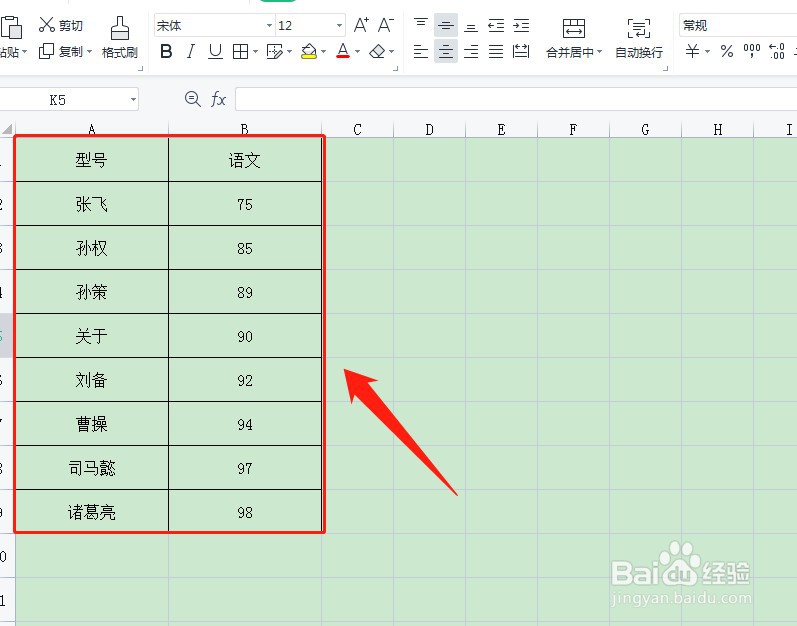Click the decimal places icon
The height and width of the screenshot is (626, 797).
coord(777,51)
